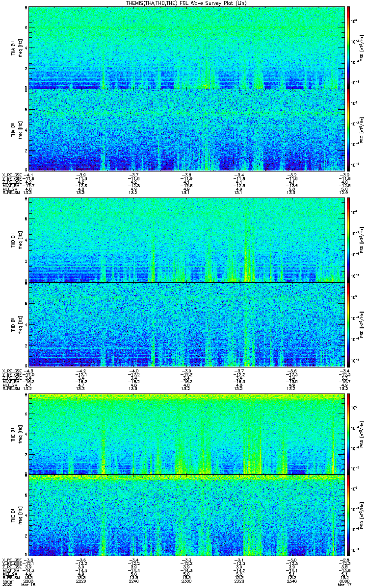
Task: Click the THA B⊥ spectrogram panel
Action: coord(186,48)
